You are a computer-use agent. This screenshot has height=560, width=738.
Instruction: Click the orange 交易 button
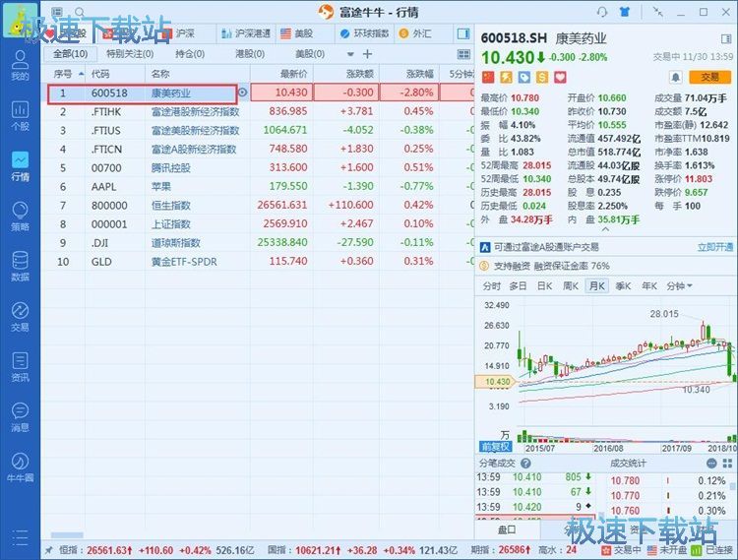(x=709, y=77)
